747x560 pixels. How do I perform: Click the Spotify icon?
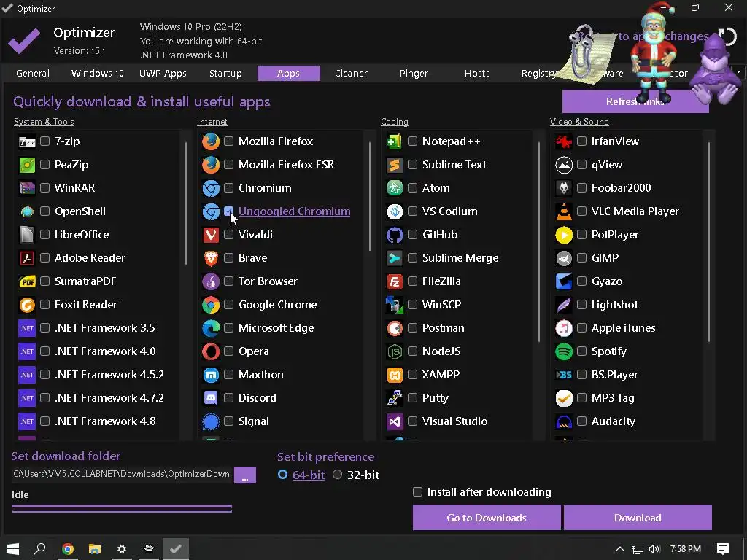pyautogui.click(x=564, y=351)
